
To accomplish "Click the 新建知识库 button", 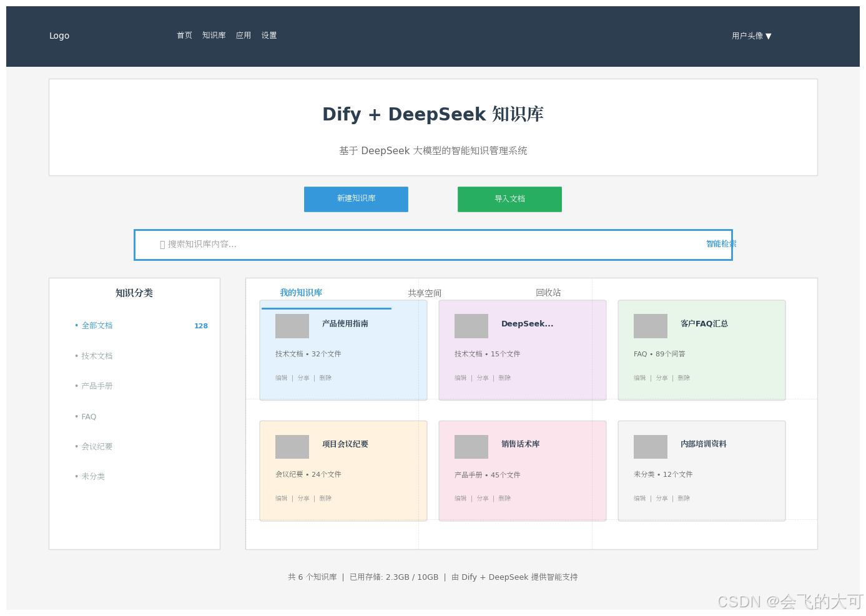I will tap(356, 199).
